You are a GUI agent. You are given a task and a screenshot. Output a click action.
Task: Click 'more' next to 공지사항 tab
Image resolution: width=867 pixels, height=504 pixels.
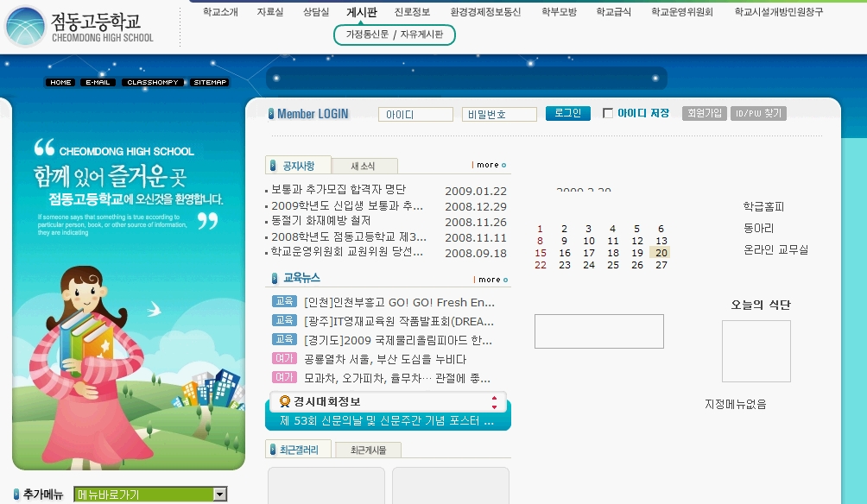coord(490,165)
